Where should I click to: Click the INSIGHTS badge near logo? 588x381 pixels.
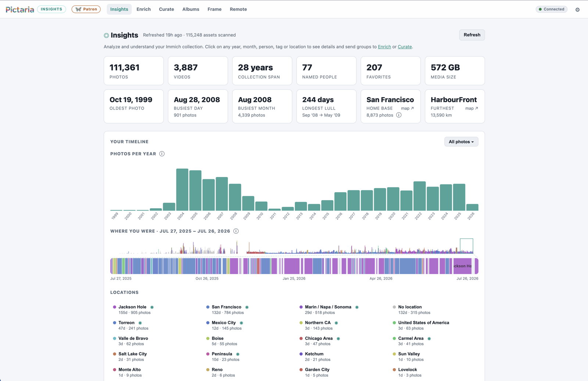click(x=51, y=9)
